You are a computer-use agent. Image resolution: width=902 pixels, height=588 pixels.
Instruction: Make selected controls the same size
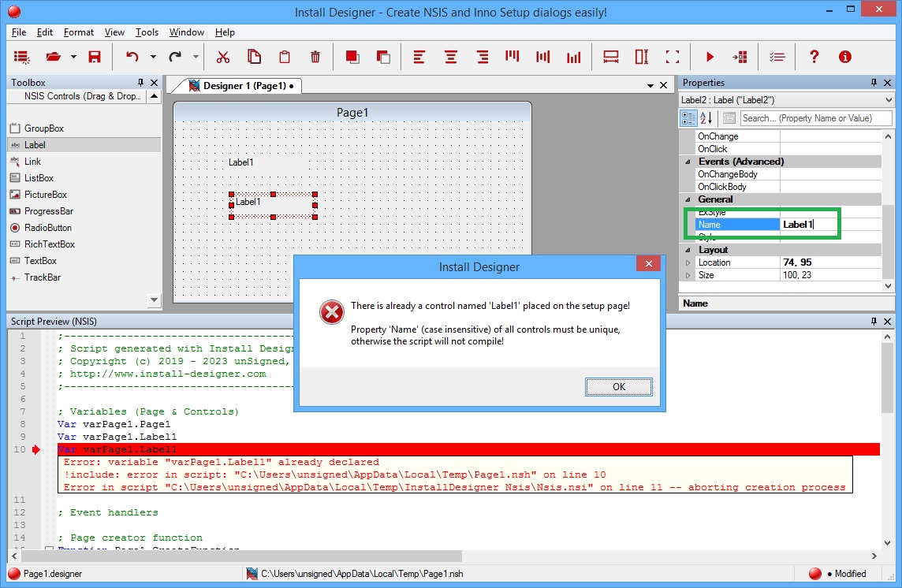click(x=673, y=57)
